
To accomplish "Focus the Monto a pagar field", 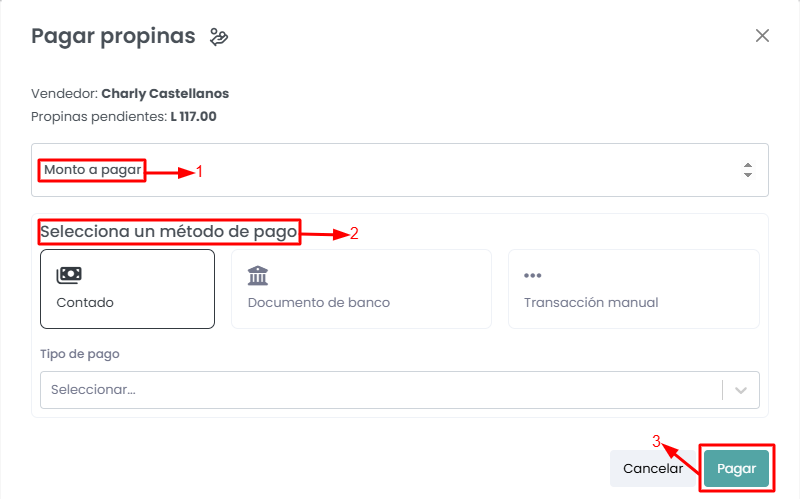I will 400,170.
